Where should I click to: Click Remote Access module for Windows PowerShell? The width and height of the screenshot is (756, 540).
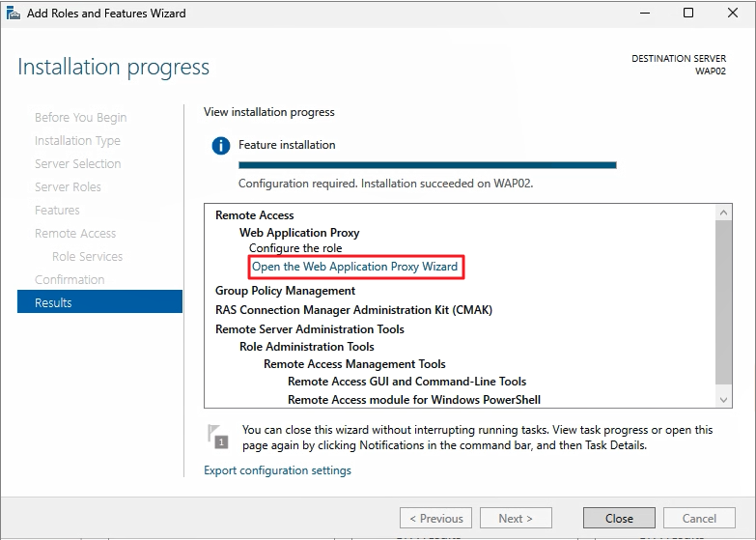tap(414, 400)
